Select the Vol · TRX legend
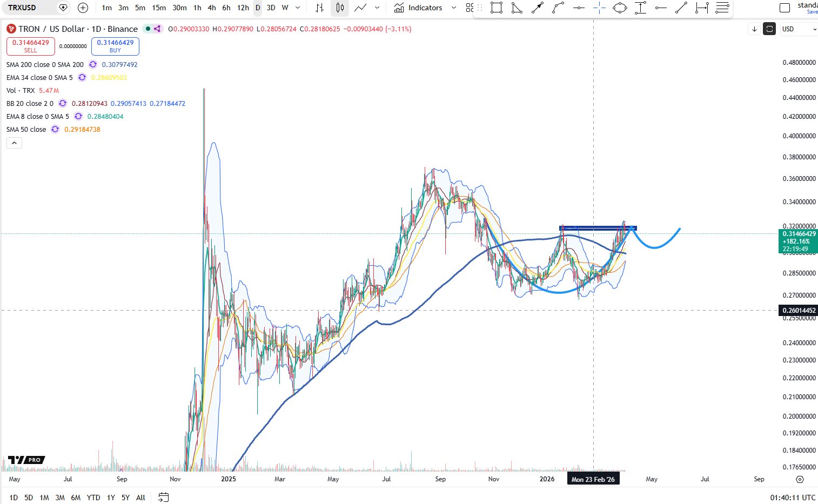 click(21, 90)
